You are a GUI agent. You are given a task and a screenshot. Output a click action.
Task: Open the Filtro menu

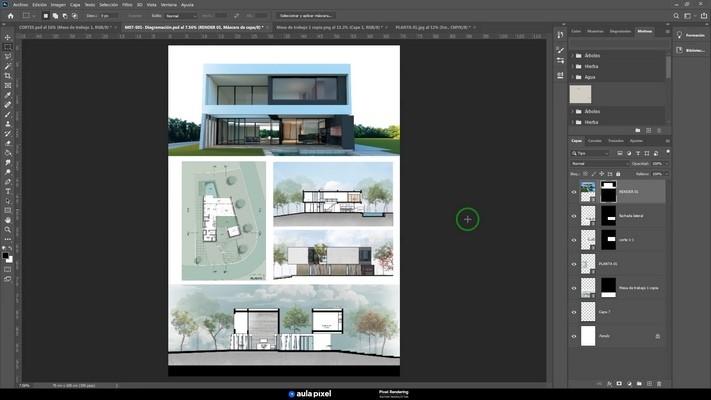127,5
